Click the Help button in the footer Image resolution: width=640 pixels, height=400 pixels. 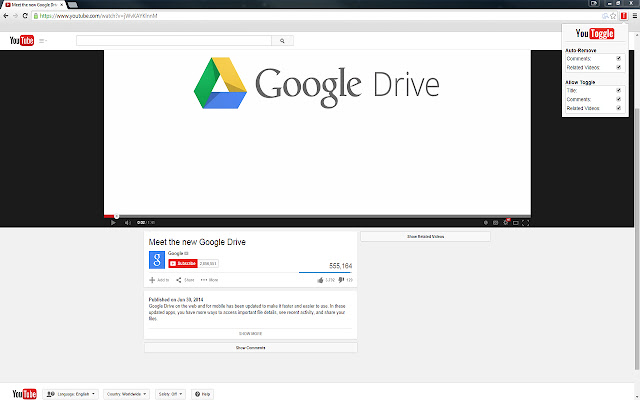coord(202,394)
